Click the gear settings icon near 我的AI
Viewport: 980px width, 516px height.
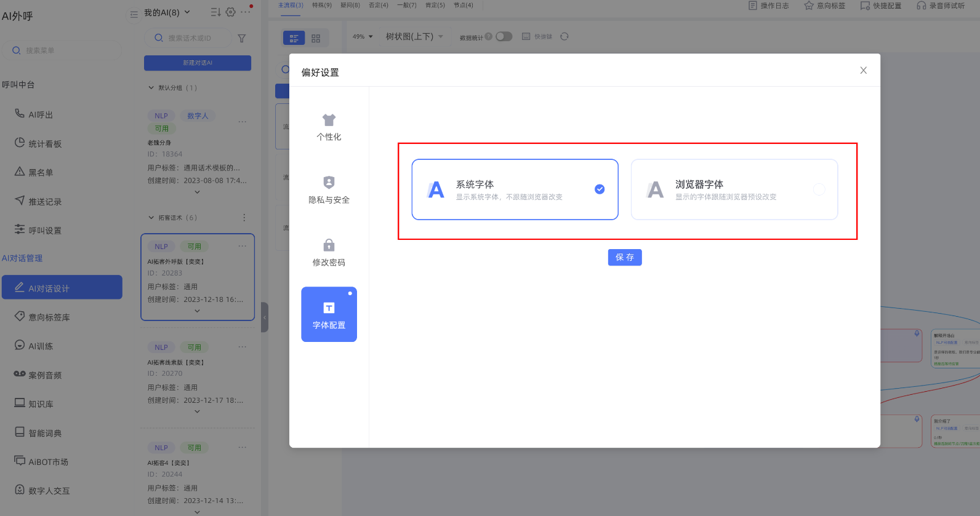(x=231, y=12)
